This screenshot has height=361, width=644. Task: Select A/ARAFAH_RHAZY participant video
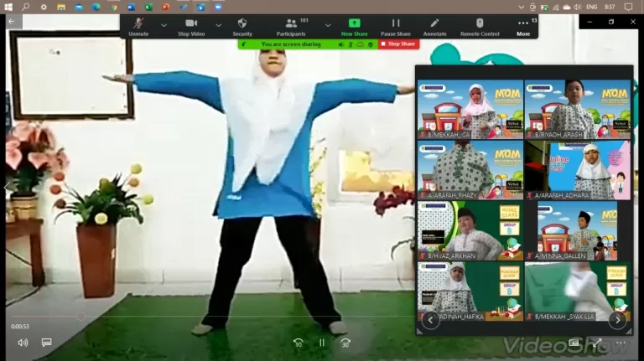pyautogui.click(x=470, y=170)
